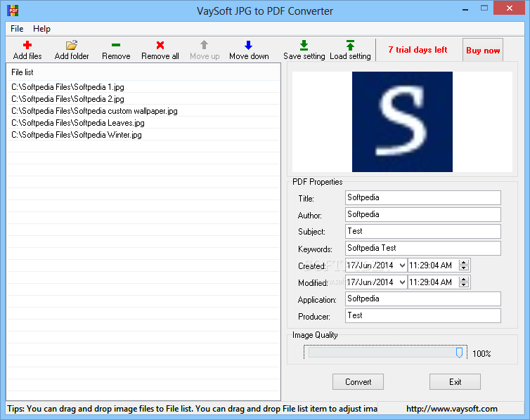This screenshot has height=420, width=530.
Task: Click inside the Title field
Action: [x=423, y=197]
